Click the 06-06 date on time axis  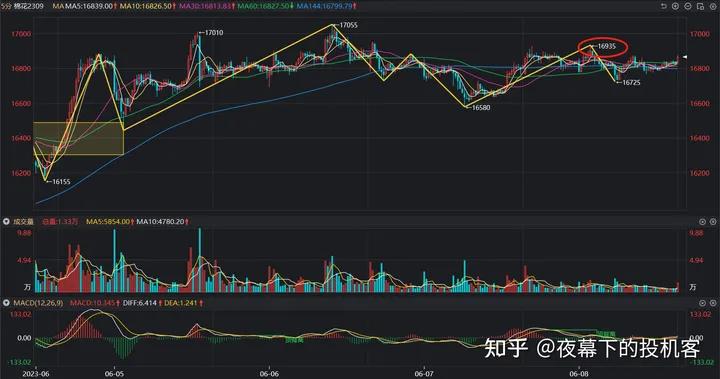point(269,374)
